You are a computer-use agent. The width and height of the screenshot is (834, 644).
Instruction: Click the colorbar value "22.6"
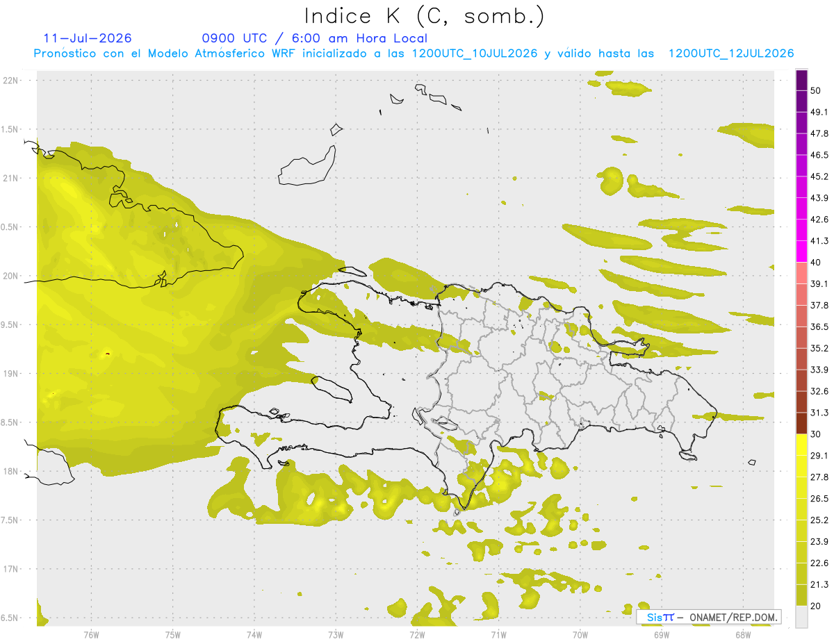tap(819, 564)
